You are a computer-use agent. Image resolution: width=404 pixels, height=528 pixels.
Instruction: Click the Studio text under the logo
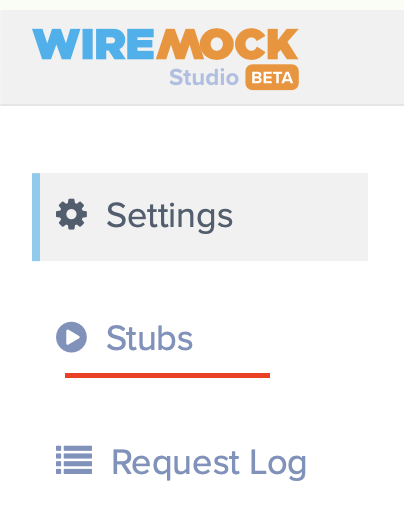(x=204, y=77)
